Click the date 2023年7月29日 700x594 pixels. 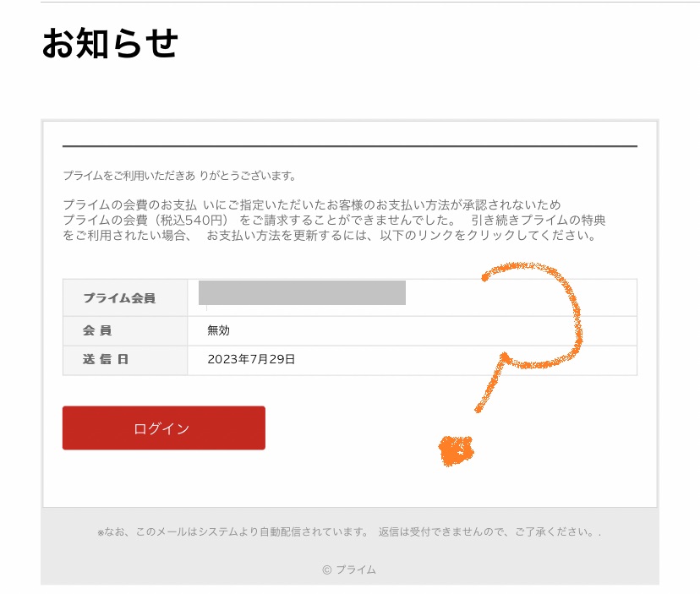click(251, 359)
